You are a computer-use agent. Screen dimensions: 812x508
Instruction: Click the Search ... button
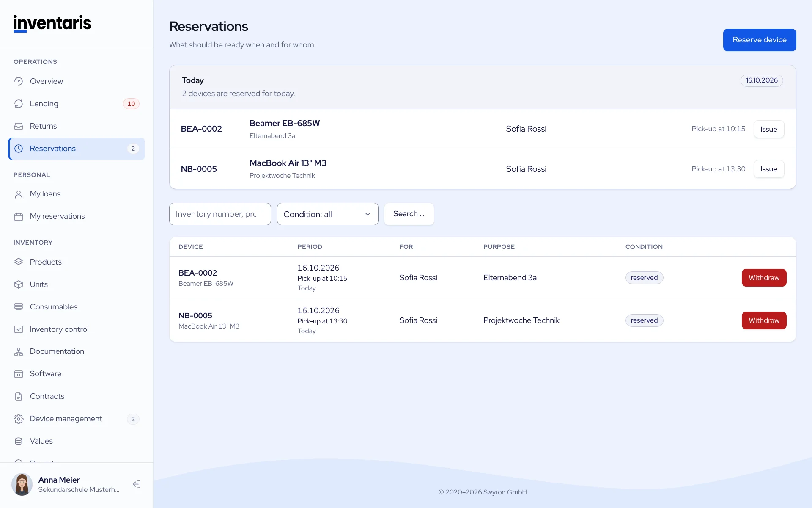pyautogui.click(x=409, y=214)
